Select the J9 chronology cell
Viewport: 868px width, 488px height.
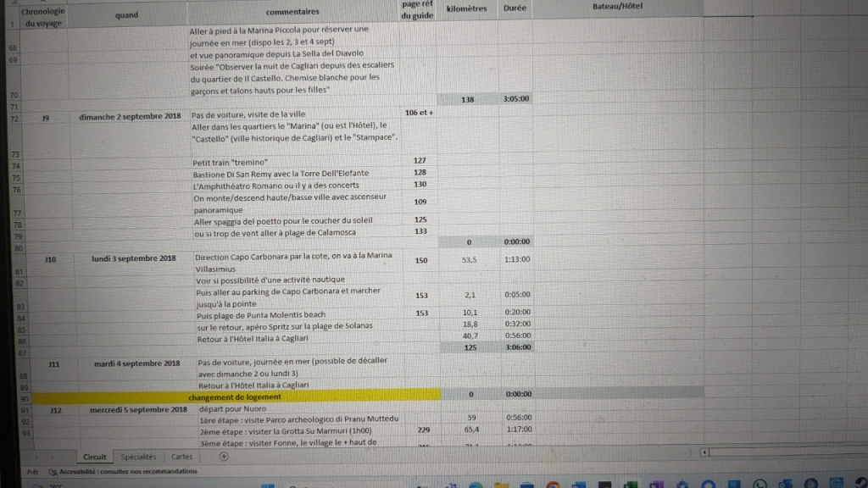(x=46, y=118)
